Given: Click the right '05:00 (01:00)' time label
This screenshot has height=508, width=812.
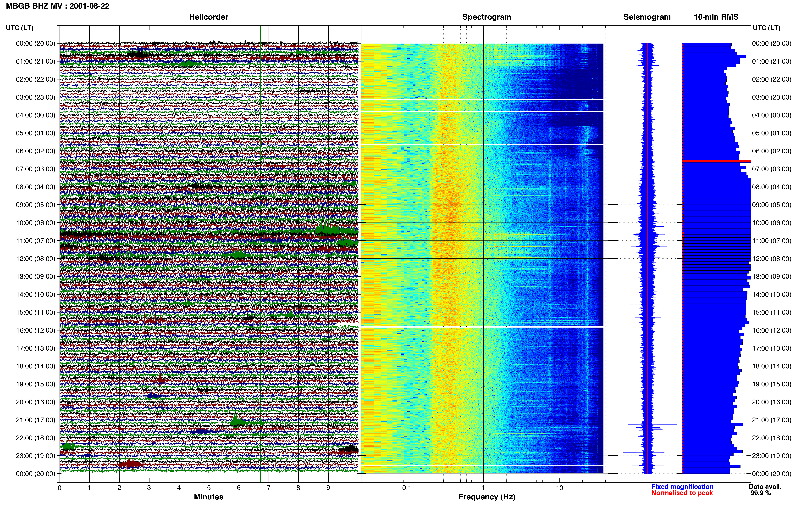Looking at the screenshot, I should click(x=772, y=133).
